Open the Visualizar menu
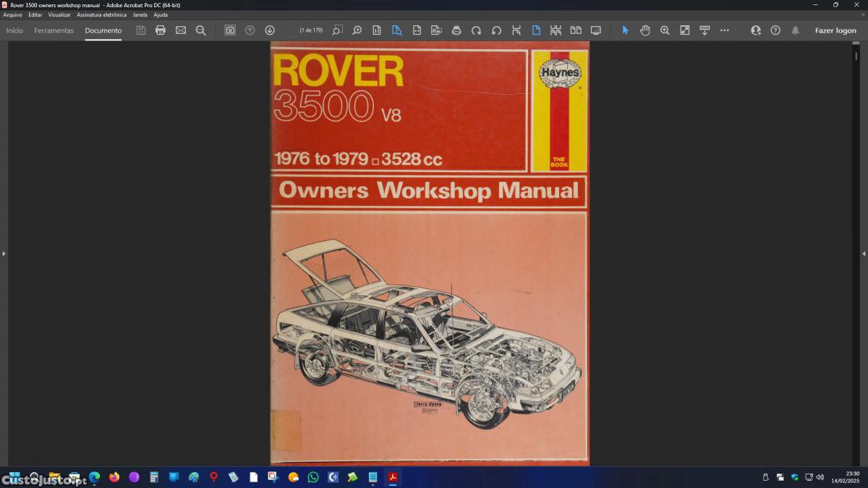The image size is (868, 488). [x=59, y=14]
